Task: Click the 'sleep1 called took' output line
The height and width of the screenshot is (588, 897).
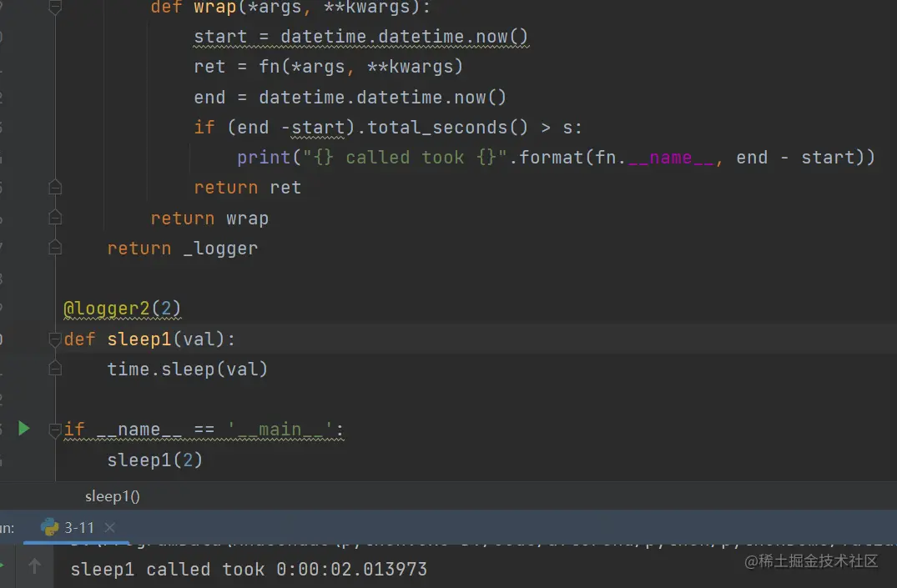Action: tap(249, 569)
